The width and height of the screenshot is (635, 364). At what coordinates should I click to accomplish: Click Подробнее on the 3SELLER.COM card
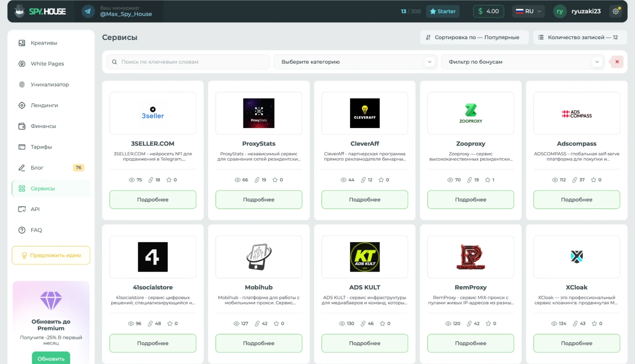[153, 200]
